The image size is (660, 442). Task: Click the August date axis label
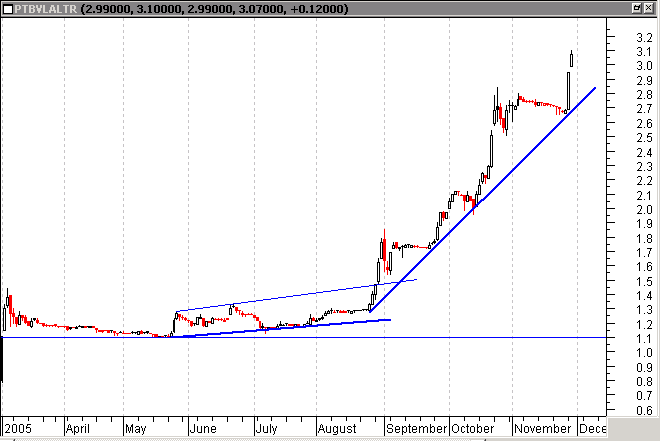pyautogui.click(x=337, y=429)
